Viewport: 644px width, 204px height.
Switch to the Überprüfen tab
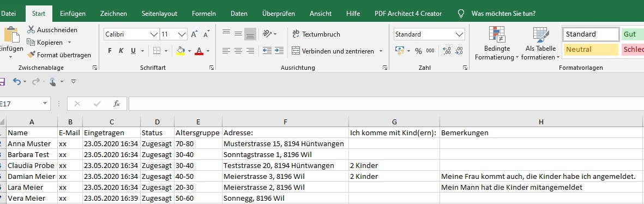(279, 14)
